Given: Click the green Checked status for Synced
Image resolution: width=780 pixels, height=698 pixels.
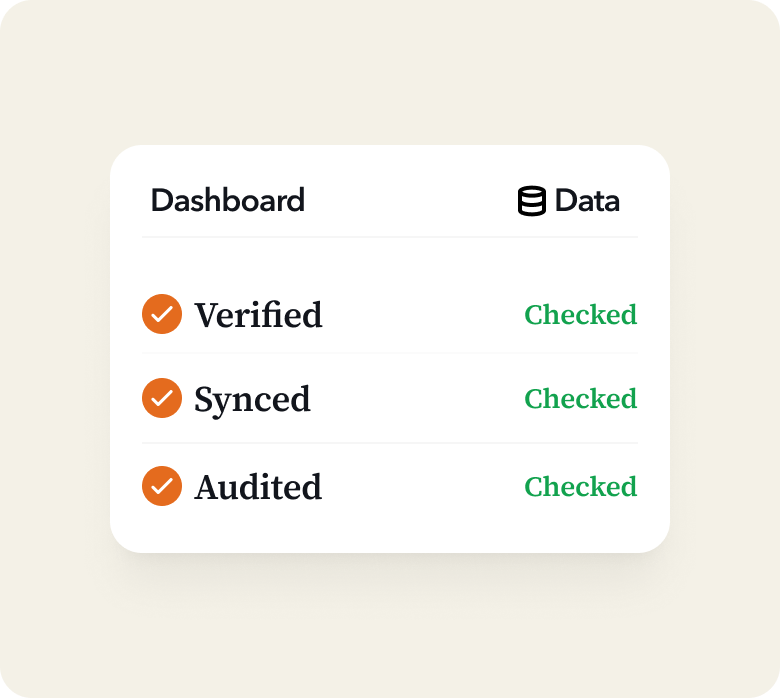Looking at the screenshot, I should click(x=580, y=399).
